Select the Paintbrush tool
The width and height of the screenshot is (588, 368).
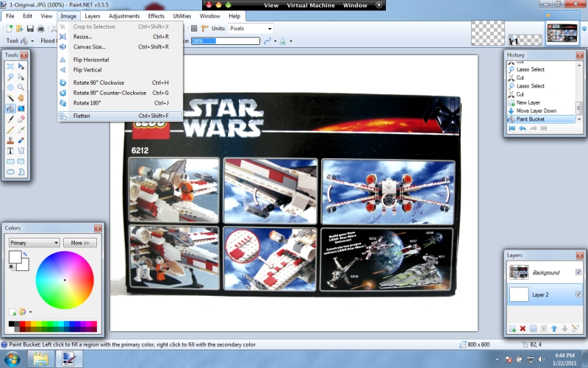pos(10,119)
